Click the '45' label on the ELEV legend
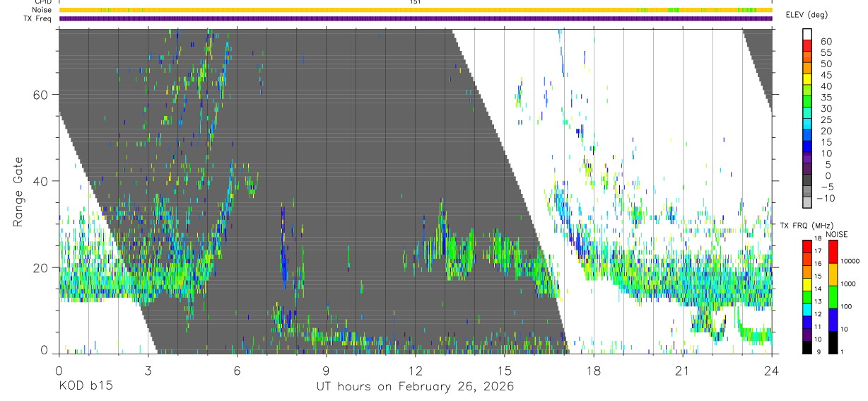Viewport: 868px width, 401px height. tap(826, 75)
